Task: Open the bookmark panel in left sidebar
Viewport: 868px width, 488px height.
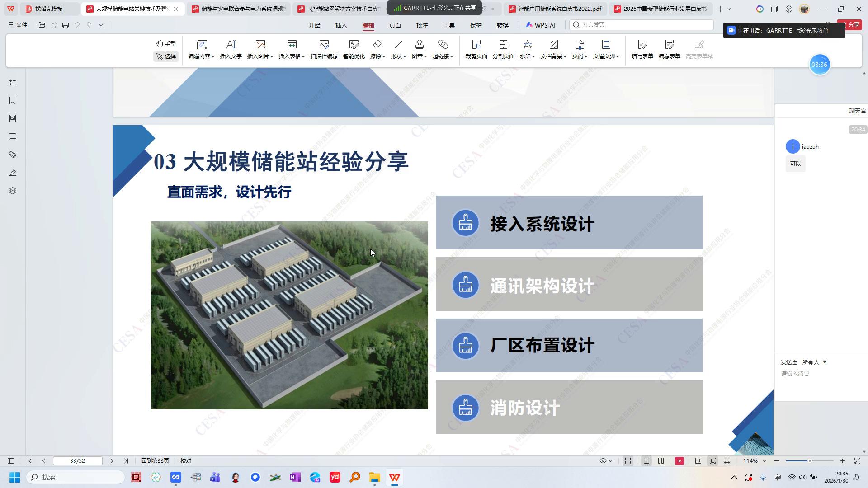Action: pyautogui.click(x=13, y=100)
